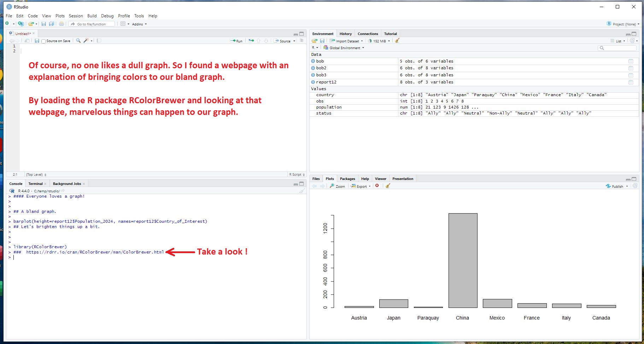Open the Session menu
644x344 pixels.
pos(76,16)
